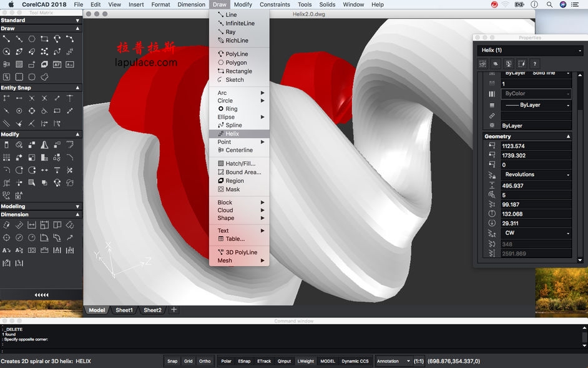Select the Erase tool in Modify panel
This screenshot has width=588, height=368.
[x=7, y=145]
